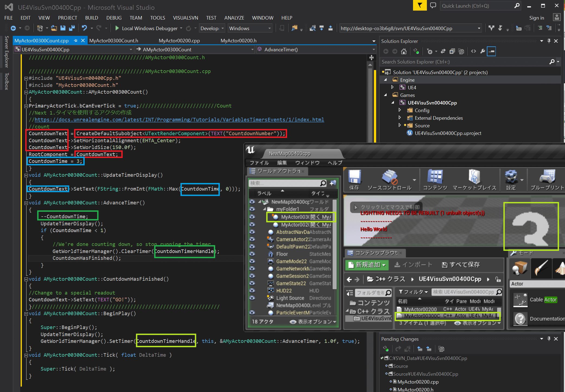Toggle visibility eye for Light Source row

point(252,298)
